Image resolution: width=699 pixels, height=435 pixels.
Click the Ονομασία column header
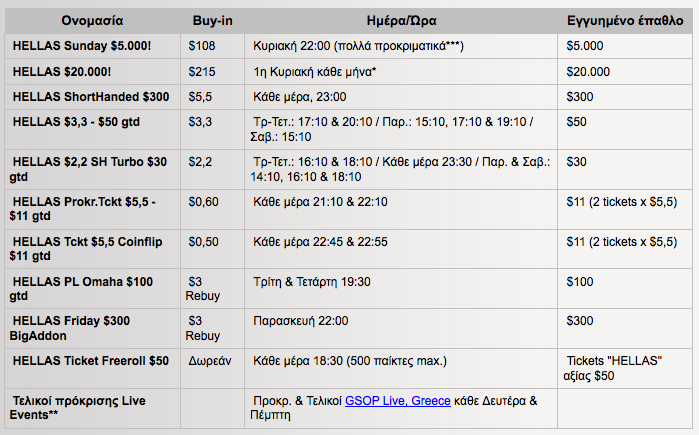pyautogui.click(x=93, y=21)
